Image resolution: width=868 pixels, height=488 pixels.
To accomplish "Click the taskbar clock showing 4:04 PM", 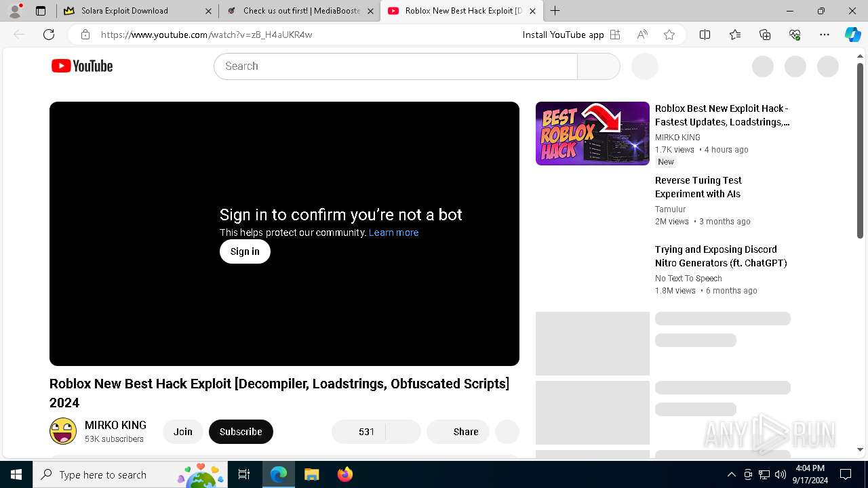I will (x=810, y=474).
